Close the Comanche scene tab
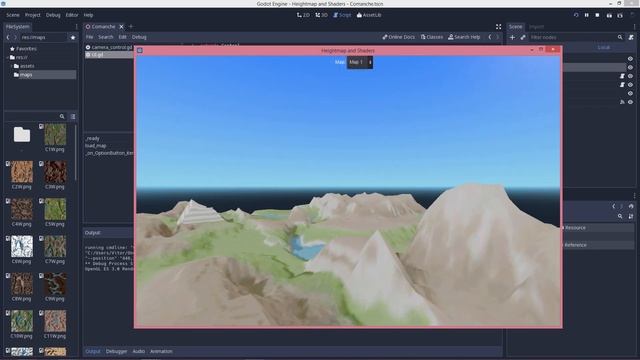The height and width of the screenshot is (360, 640). click(121, 27)
